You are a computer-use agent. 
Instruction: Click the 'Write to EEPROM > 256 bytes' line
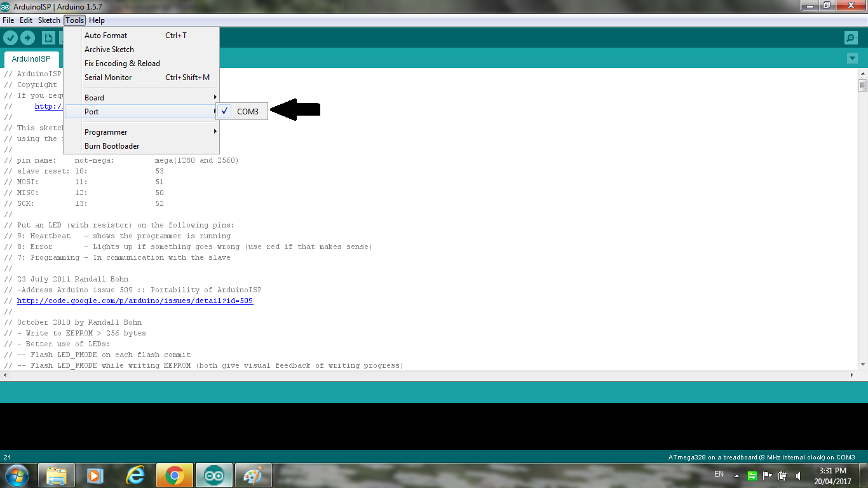click(x=75, y=333)
